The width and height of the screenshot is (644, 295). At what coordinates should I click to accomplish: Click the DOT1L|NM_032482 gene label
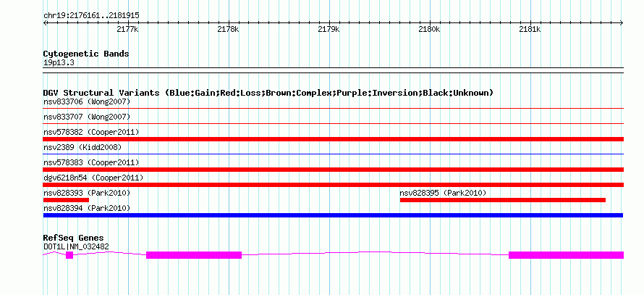coord(76,247)
